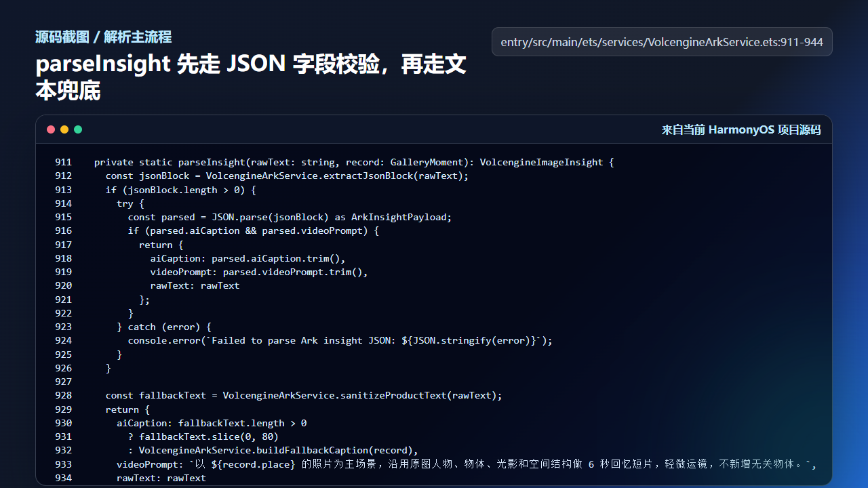Click the 'return {' statement on line 929

point(127,409)
